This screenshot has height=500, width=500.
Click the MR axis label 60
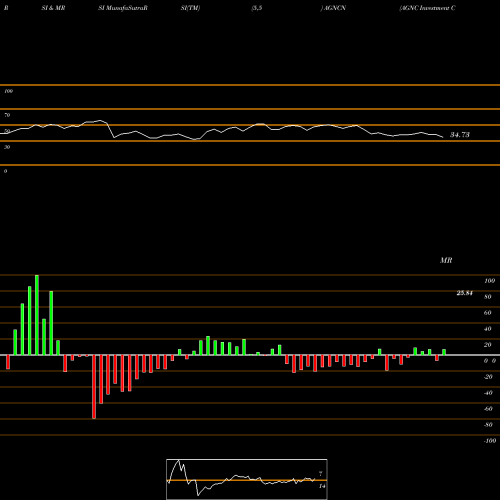coord(488,313)
